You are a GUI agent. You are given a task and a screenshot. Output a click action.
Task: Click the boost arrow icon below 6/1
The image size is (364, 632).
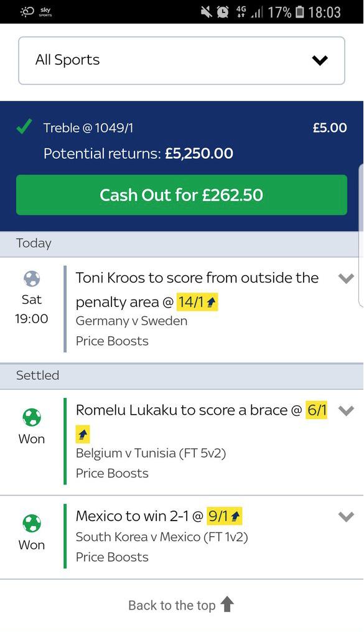[83, 434]
